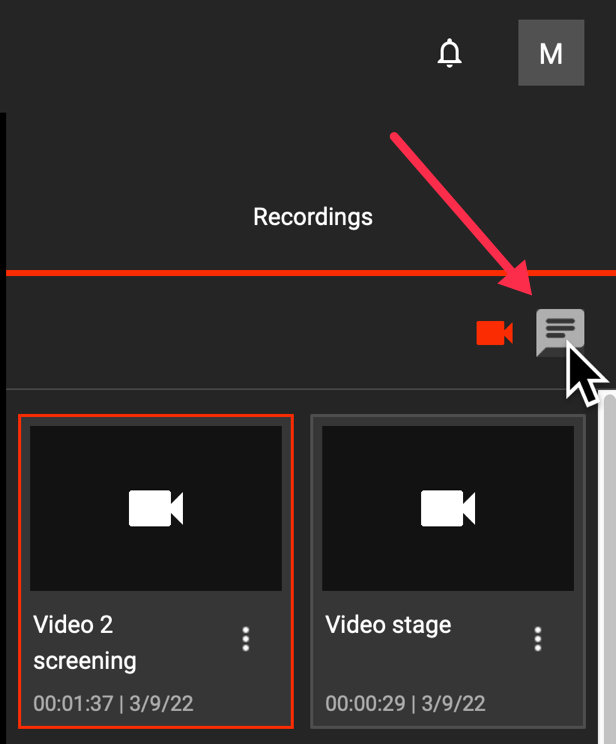The height and width of the screenshot is (744, 616).
Task: Open the Video 2 screening thumbnail
Action: click(156, 508)
